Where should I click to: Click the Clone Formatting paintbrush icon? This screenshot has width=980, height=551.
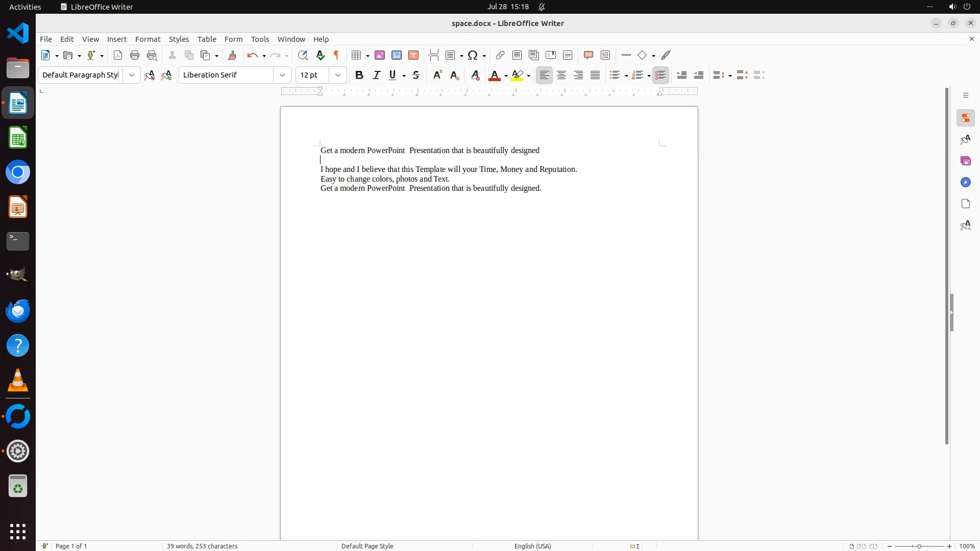pyautogui.click(x=232, y=55)
